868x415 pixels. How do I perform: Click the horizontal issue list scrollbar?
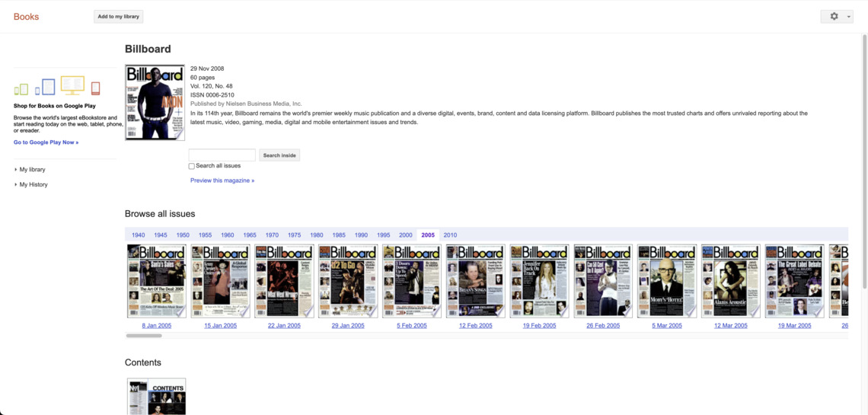[x=144, y=336]
